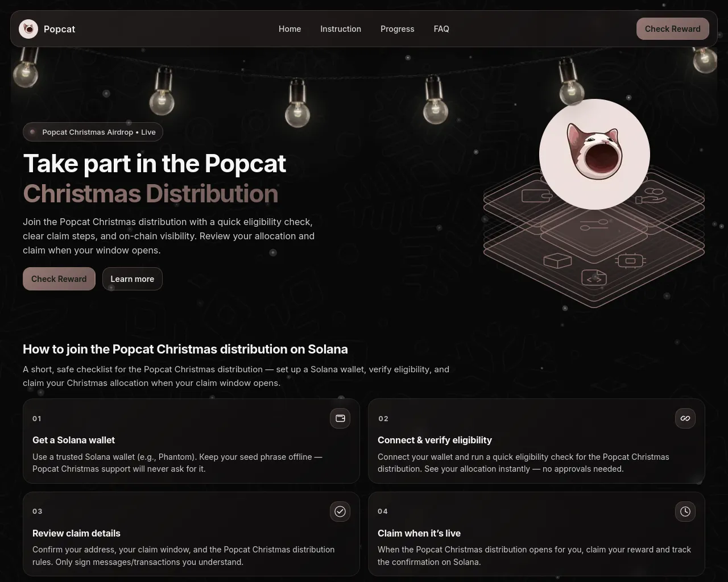
Task: Open the Progress nav item
Action: tap(398, 29)
